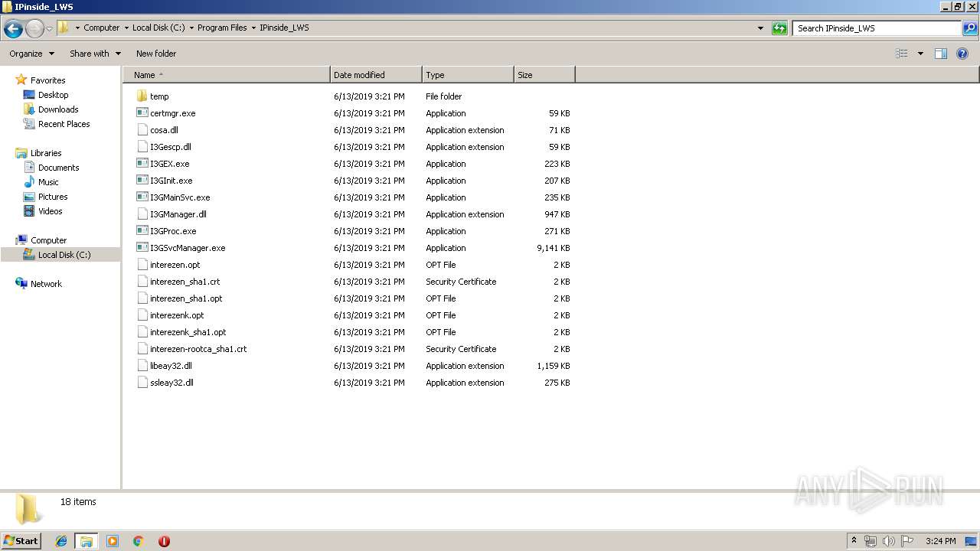Screen dimensions: 980x551
Task: Select Libraries in the navigation pane
Action: point(46,153)
